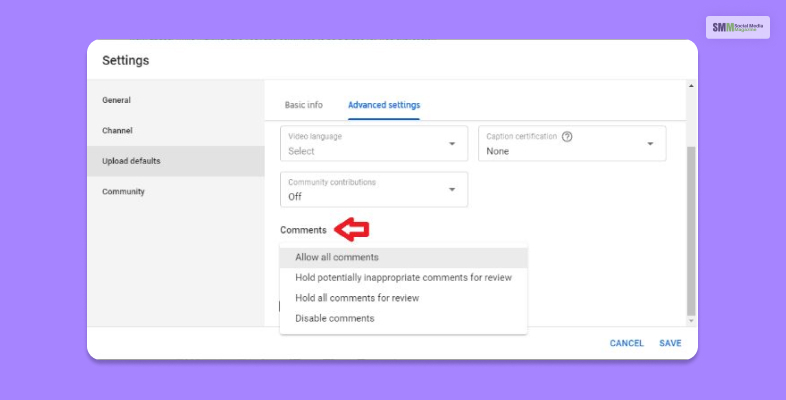Click the scrollbar down arrow

[x=691, y=320]
